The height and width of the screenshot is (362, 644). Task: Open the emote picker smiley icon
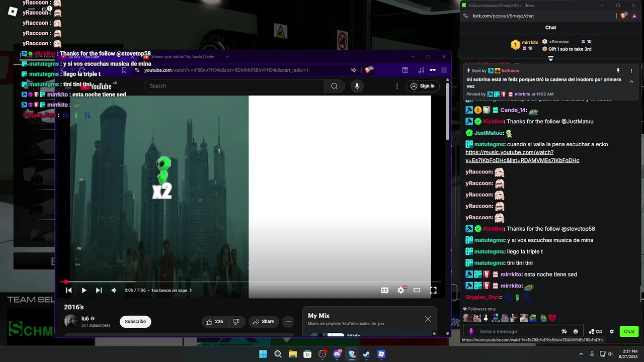pos(576,331)
